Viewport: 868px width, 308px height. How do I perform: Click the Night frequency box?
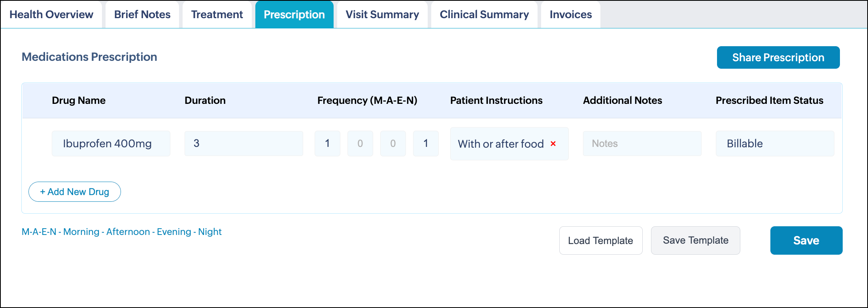(x=426, y=144)
